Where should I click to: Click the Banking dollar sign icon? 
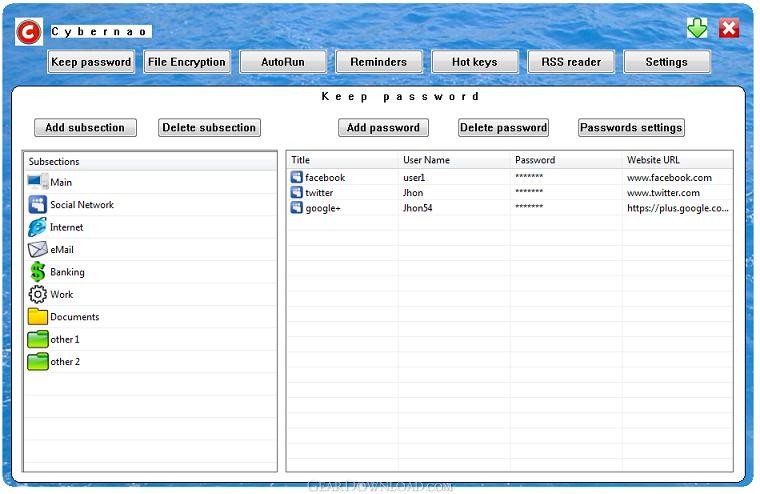tap(37, 272)
